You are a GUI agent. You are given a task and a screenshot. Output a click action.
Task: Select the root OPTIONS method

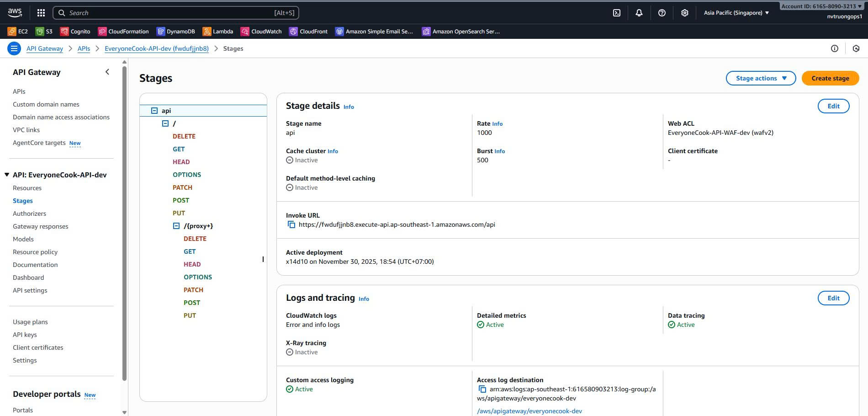click(186, 175)
